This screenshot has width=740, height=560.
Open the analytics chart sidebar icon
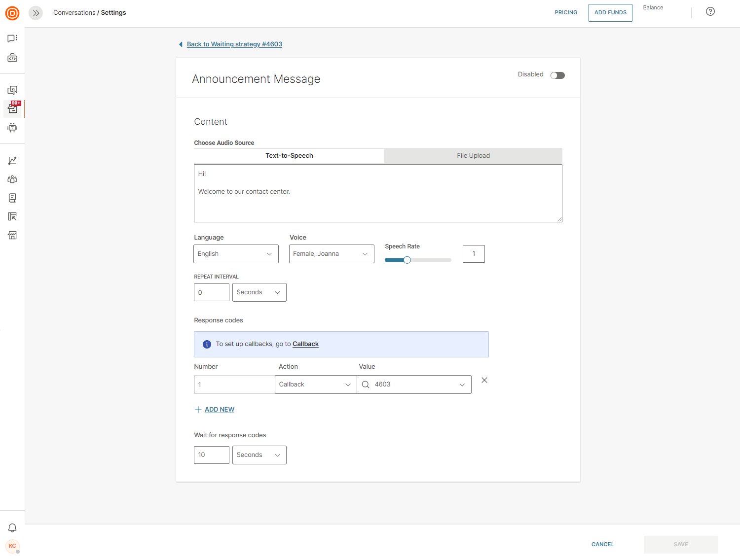coord(12,161)
